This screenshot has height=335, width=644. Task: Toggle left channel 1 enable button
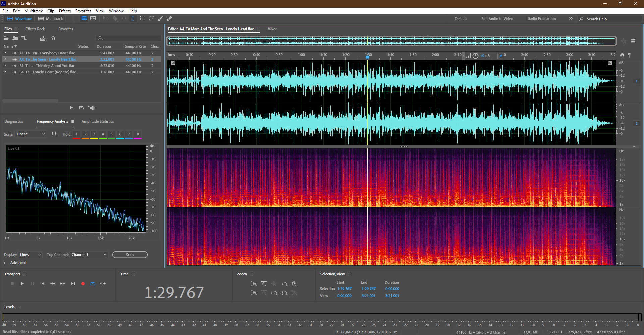[x=636, y=81]
